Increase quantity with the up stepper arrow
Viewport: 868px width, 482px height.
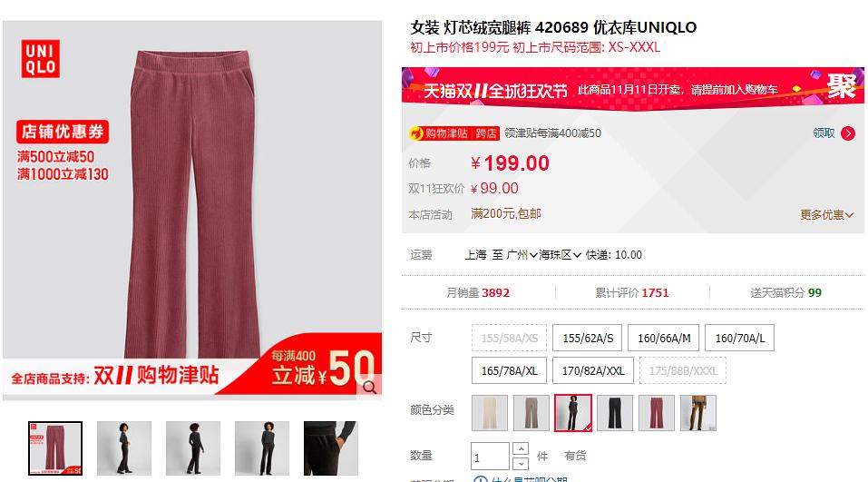coord(521,448)
